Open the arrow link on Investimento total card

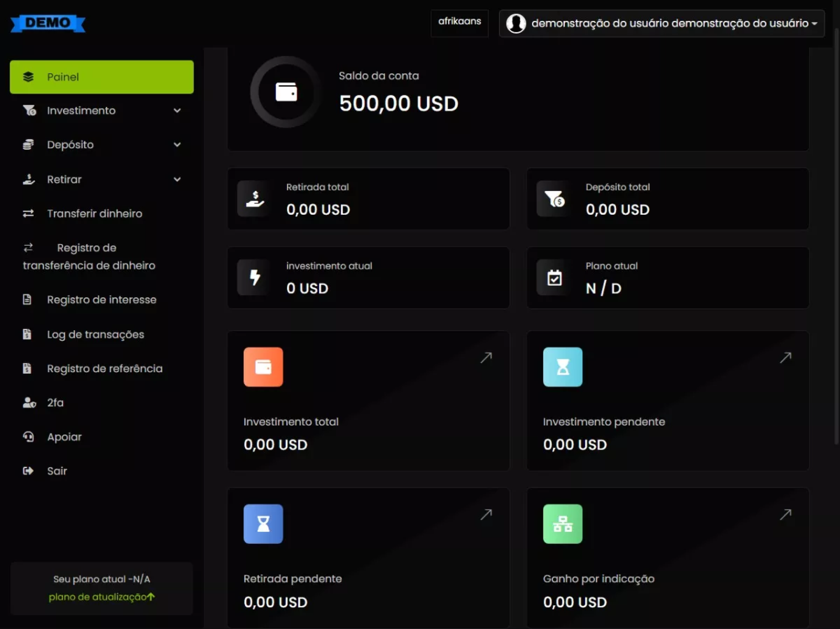(486, 358)
